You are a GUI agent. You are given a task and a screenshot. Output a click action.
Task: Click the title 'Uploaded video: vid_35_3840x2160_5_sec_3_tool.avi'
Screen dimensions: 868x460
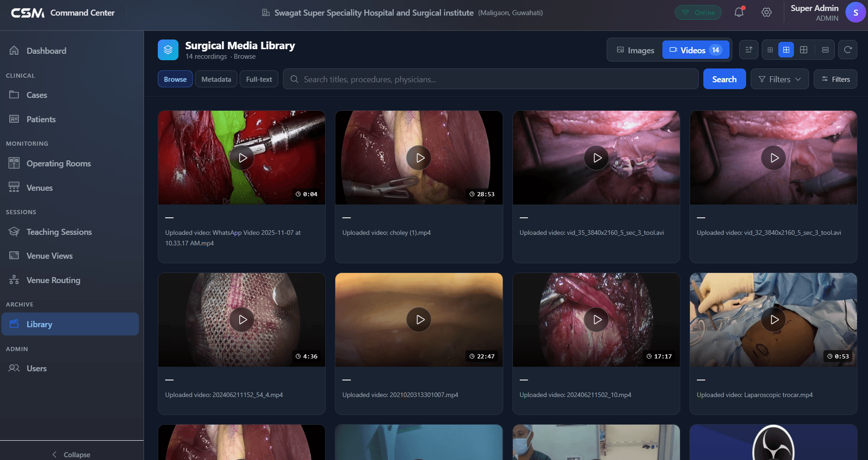(592, 233)
